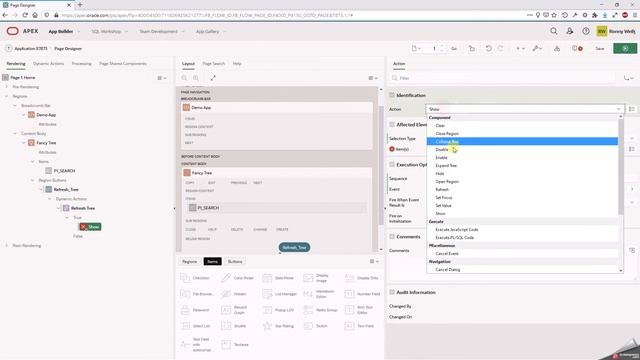Click the Password gallery item icon
This screenshot has height=360, width=640.
(185, 310)
